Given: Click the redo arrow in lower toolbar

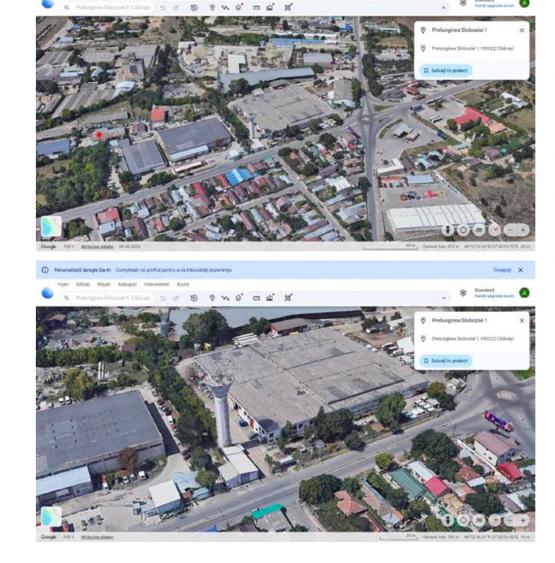Looking at the screenshot, I should (x=176, y=298).
